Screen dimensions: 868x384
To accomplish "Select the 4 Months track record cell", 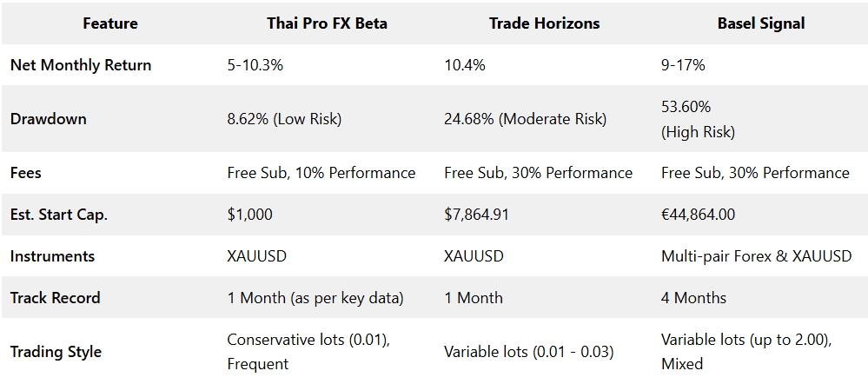I will tap(693, 298).
